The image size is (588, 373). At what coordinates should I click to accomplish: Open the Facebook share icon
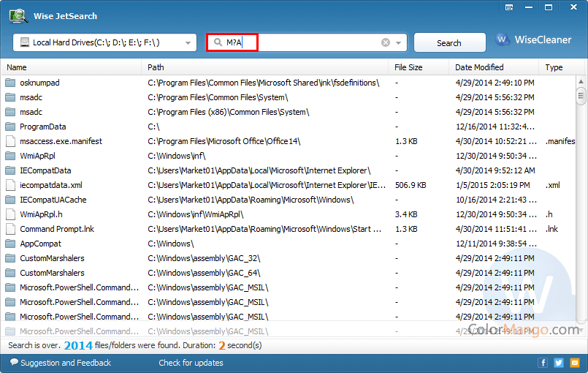[x=543, y=363]
